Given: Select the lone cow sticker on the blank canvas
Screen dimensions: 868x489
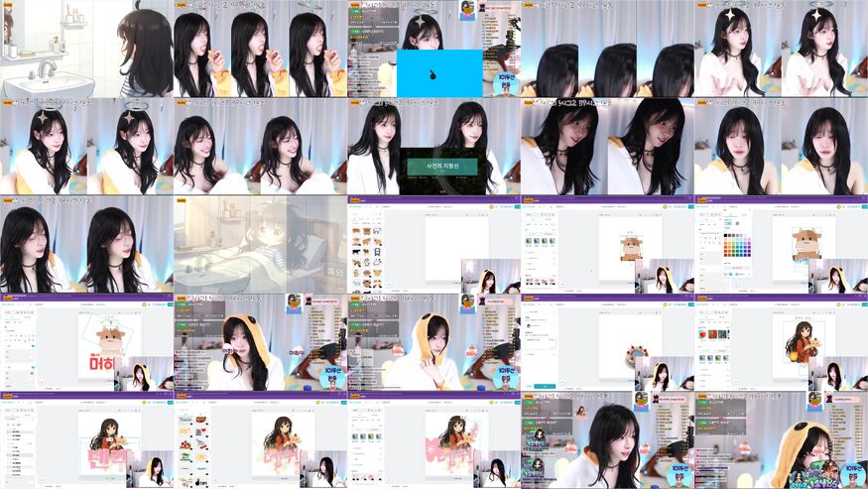Looking at the screenshot, I should (x=631, y=247).
